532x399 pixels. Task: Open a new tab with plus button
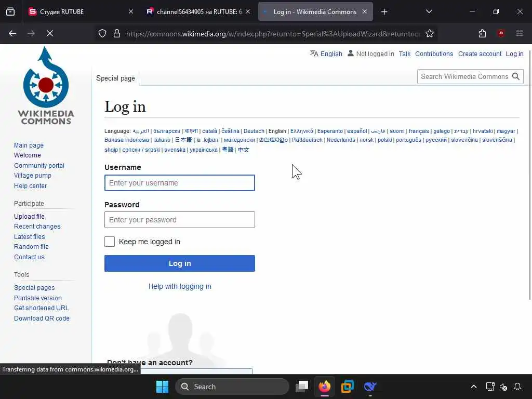[x=384, y=12]
